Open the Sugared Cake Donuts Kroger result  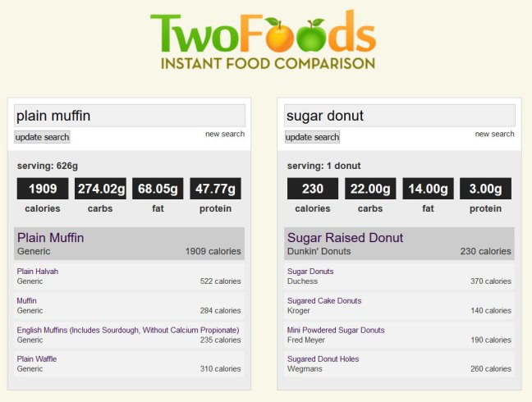[399, 305]
